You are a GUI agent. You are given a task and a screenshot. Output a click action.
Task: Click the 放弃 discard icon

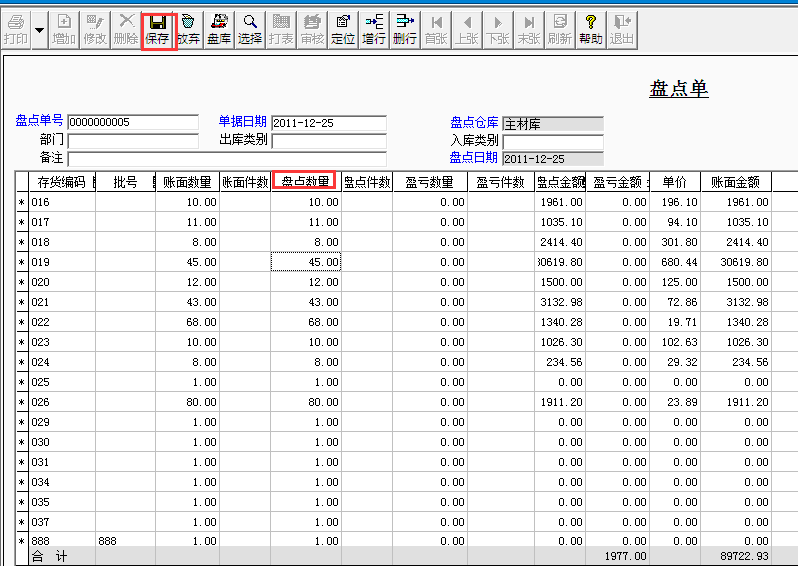(x=188, y=30)
